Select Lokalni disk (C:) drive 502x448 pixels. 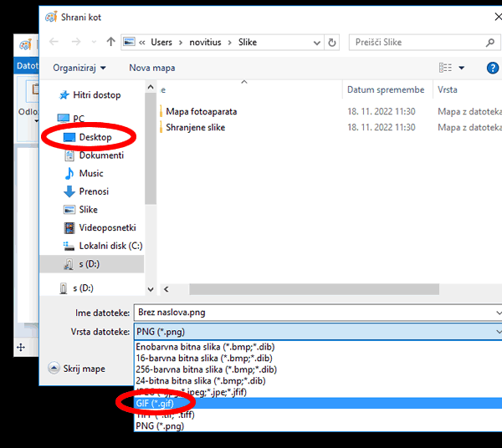[110, 246]
